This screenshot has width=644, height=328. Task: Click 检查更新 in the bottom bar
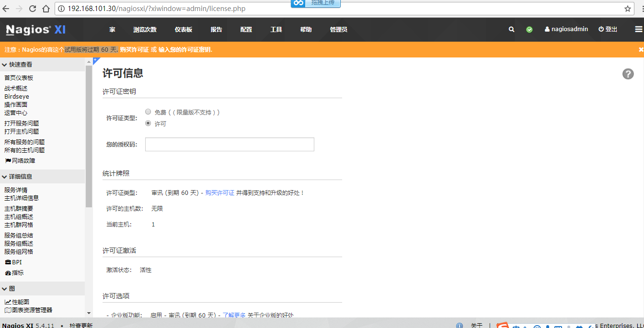[x=81, y=326]
